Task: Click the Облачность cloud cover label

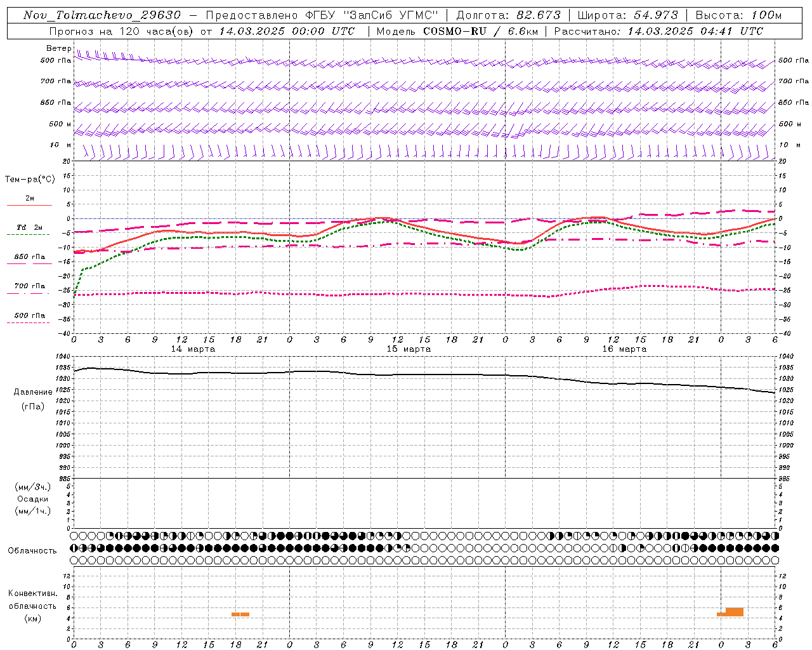Action: [32, 550]
